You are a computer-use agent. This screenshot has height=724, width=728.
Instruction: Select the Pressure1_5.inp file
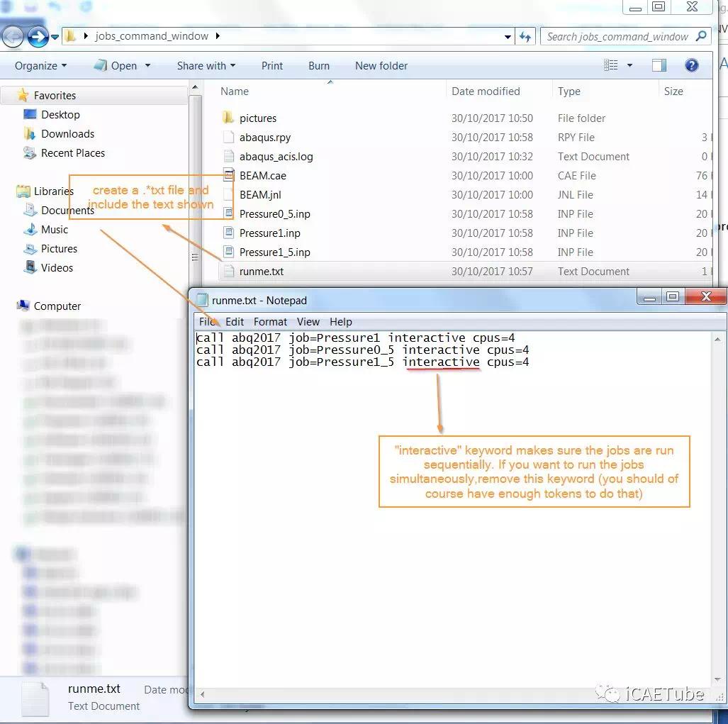tap(274, 252)
